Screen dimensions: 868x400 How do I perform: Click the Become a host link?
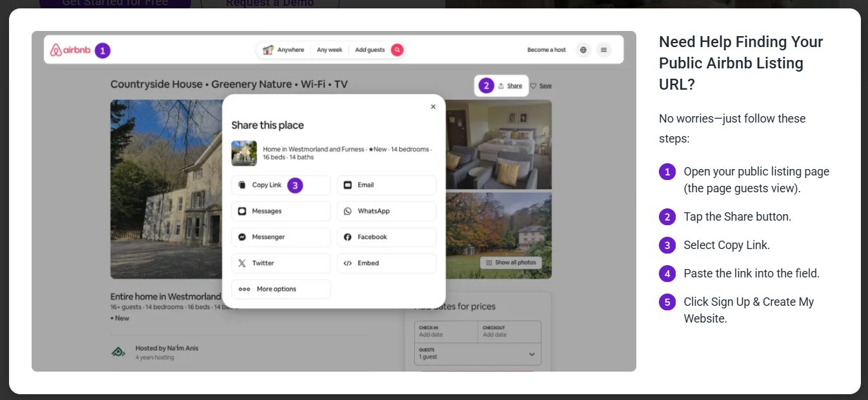pos(546,50)
